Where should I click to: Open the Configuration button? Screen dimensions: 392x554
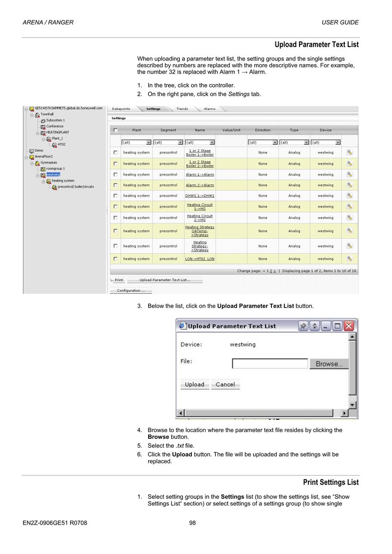(131, 291)
